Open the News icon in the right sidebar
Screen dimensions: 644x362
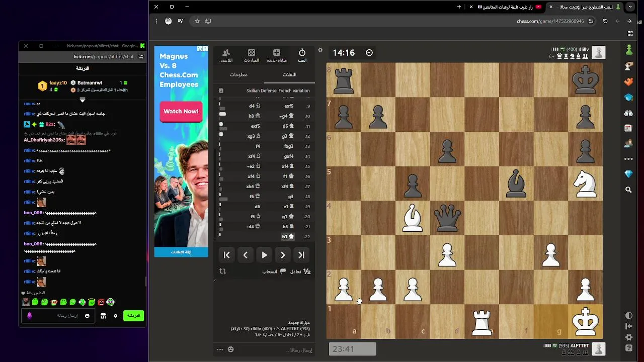629,128
